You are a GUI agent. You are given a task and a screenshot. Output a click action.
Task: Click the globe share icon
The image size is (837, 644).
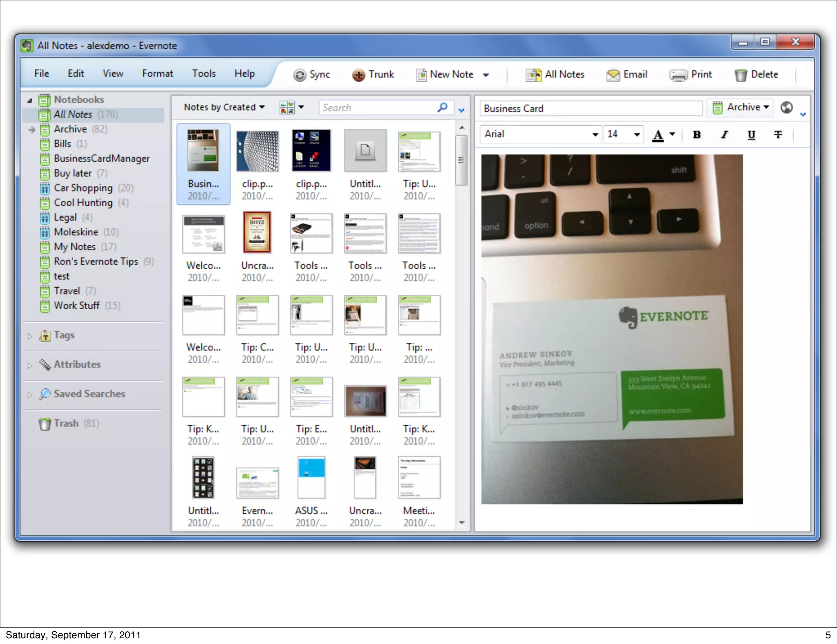786,107
